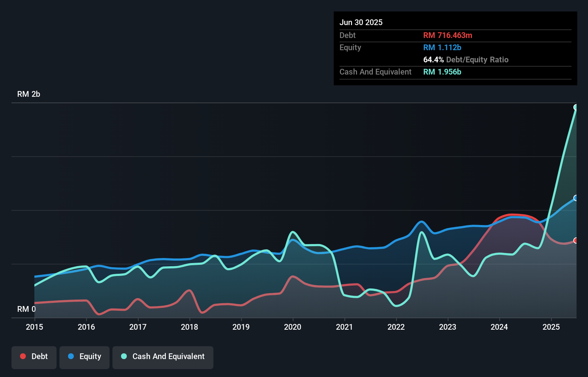Click the RM 0 y-axis label
Image resolution: width=588 pixels, height=377 pixels.
point(26,309)
